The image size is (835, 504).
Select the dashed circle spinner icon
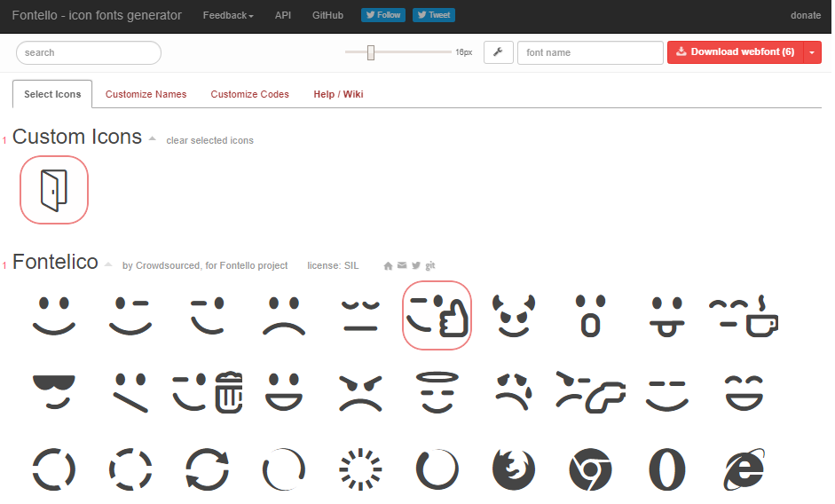tap(130, 469)
